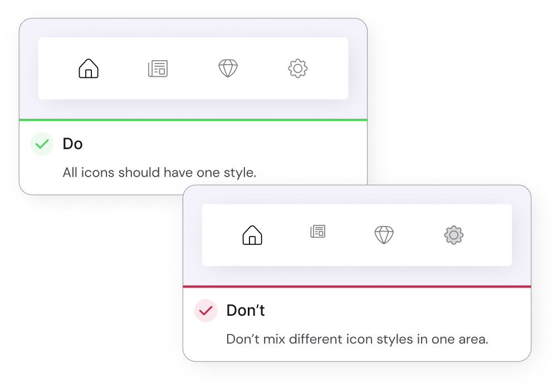Click the red checkmark badge beside Don't

coord(205,310)
